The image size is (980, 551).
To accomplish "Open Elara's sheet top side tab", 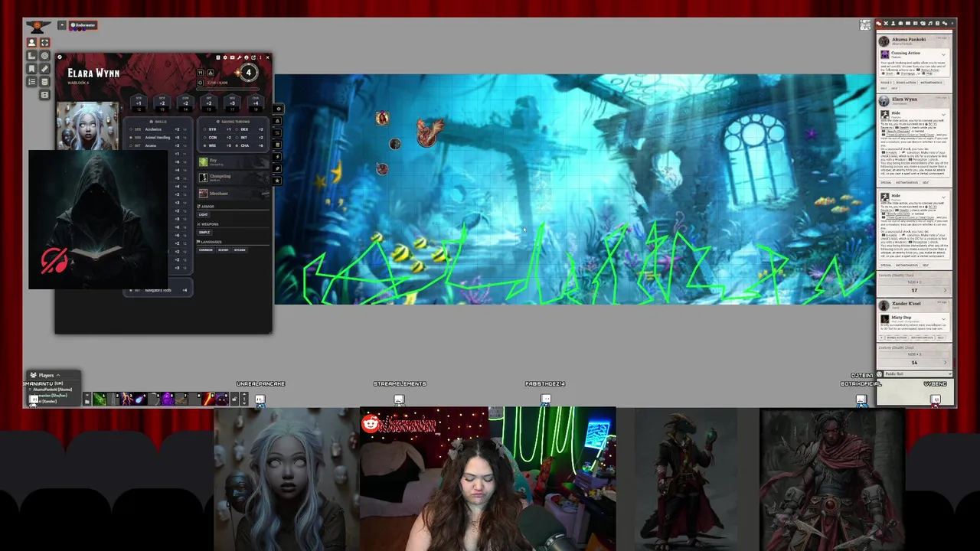I will click(277, 109).
